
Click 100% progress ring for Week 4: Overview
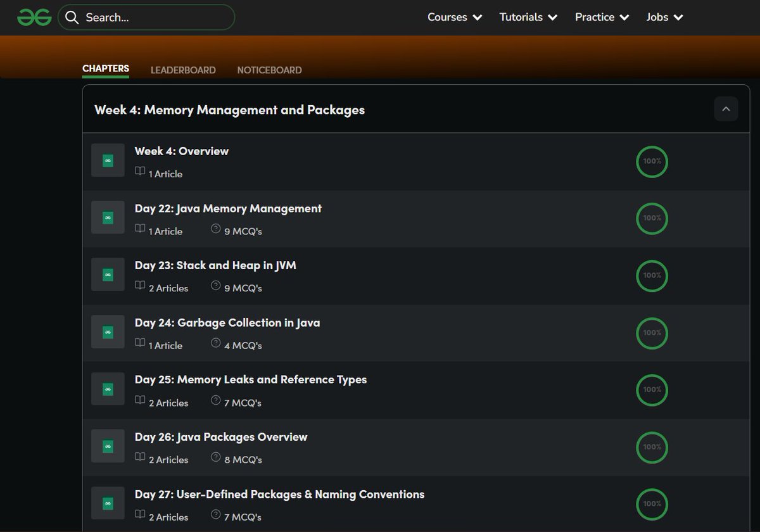tap(652, 161)
